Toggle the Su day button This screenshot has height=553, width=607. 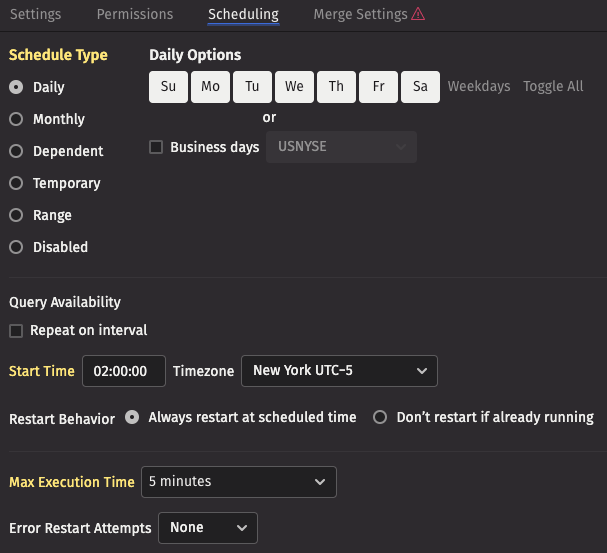(168, 87)
